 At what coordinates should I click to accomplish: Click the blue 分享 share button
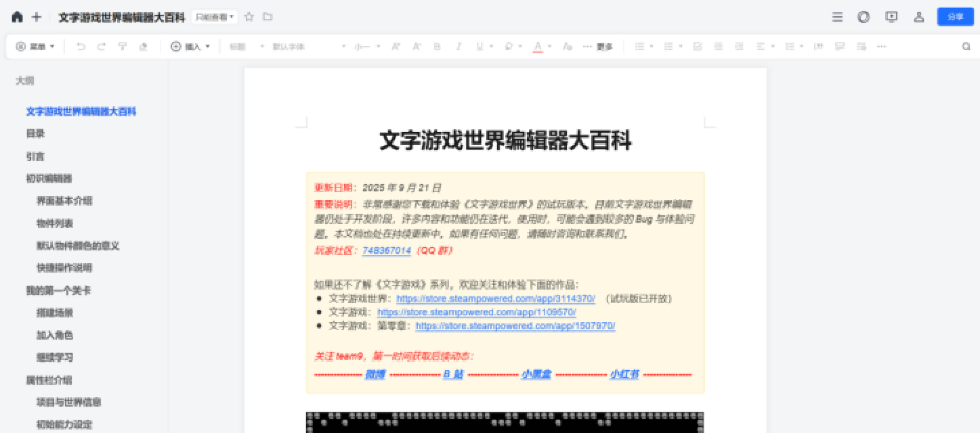pyautogui.click(x=955, y=17)
